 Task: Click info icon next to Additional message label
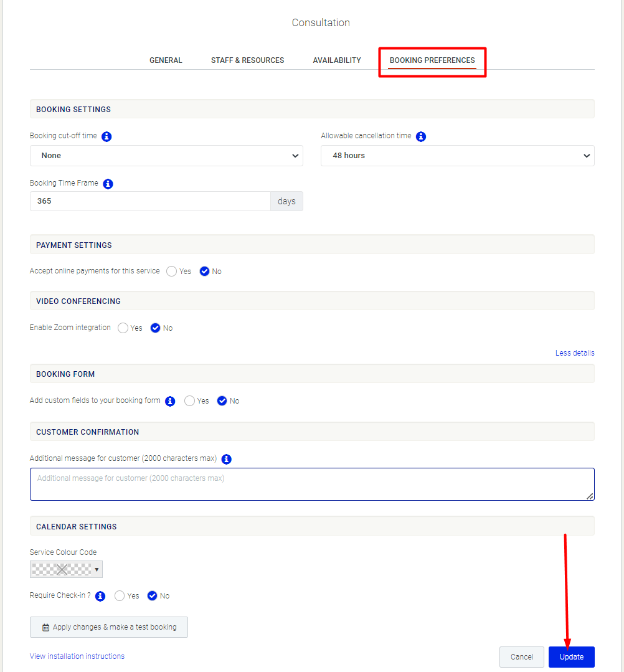(226, 459)
